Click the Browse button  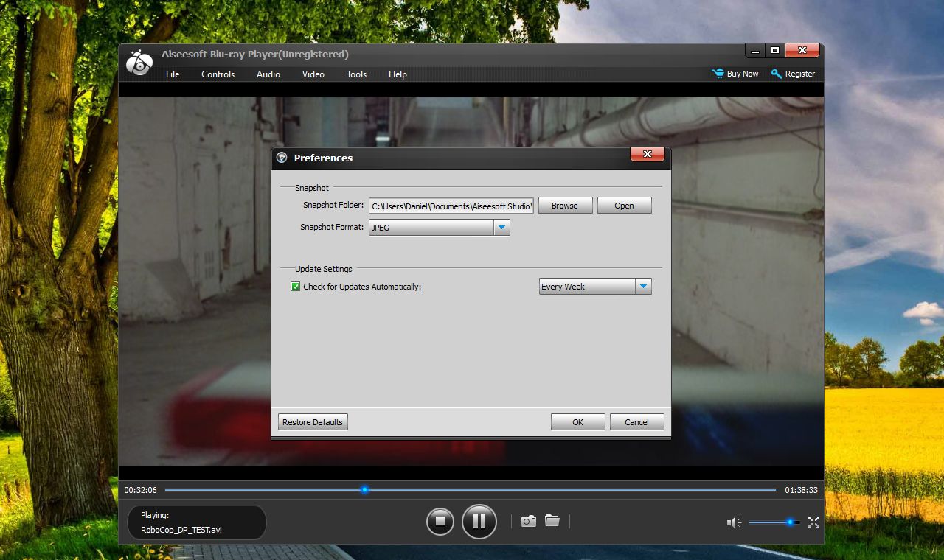pos(565,206)
